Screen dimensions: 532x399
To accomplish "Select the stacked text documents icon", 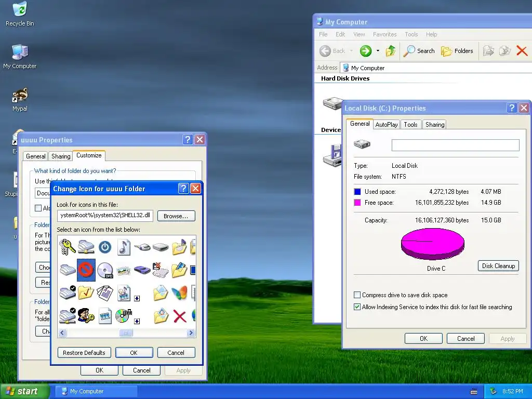I will pyautogui.click(x=105, y=293).
